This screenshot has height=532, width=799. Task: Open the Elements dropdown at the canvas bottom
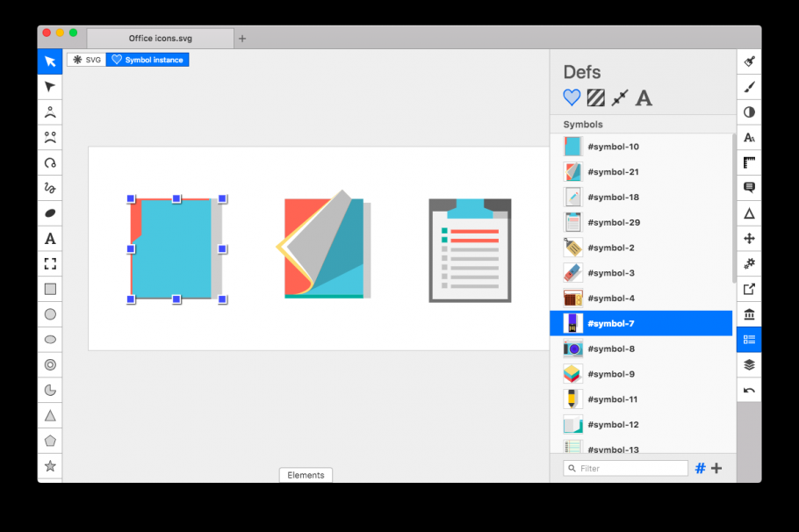(x=306, y=475)
